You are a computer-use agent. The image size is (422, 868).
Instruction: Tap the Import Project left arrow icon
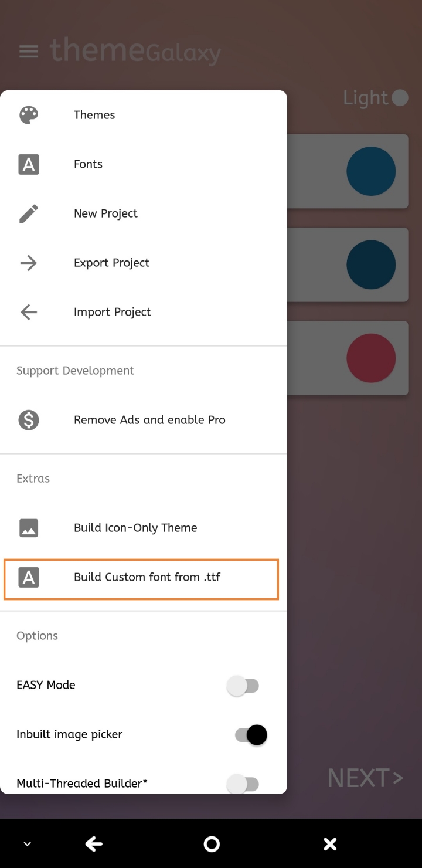pos(29,312)
